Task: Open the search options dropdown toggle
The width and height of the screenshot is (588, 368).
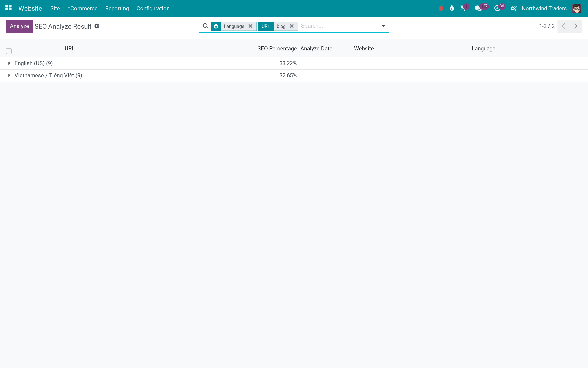Action: click(383, 26)
